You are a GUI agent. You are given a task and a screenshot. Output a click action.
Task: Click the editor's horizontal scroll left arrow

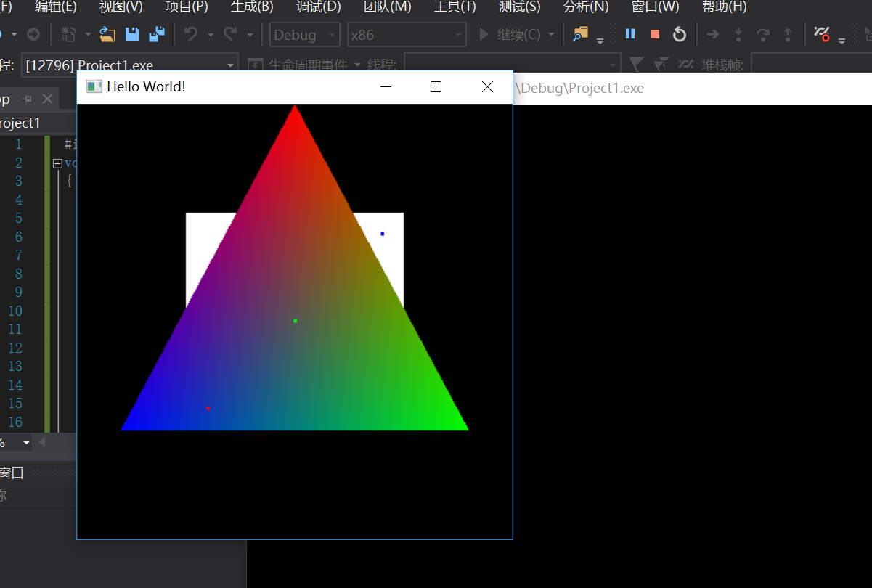click(x=42, y=442)
